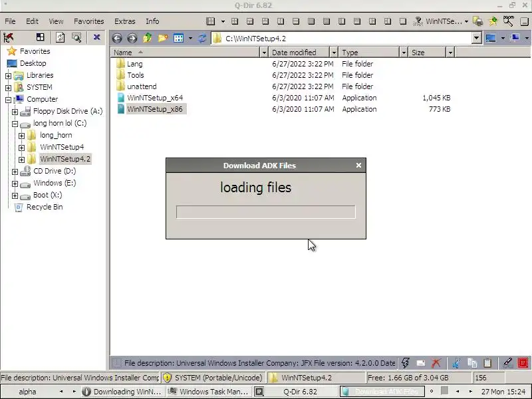Screen dimensions: 532x399
Task: Open the Extras menu
Action: [x=125, y=21]
